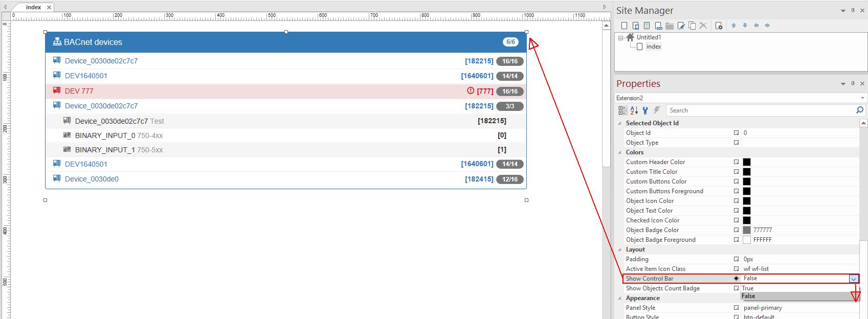Image resolution: width=868 pixels, height=319 pixels.
Task: Click the canvas vertical scrollbar up arrow
Action: pyautogui.click(x=607, y=25)
